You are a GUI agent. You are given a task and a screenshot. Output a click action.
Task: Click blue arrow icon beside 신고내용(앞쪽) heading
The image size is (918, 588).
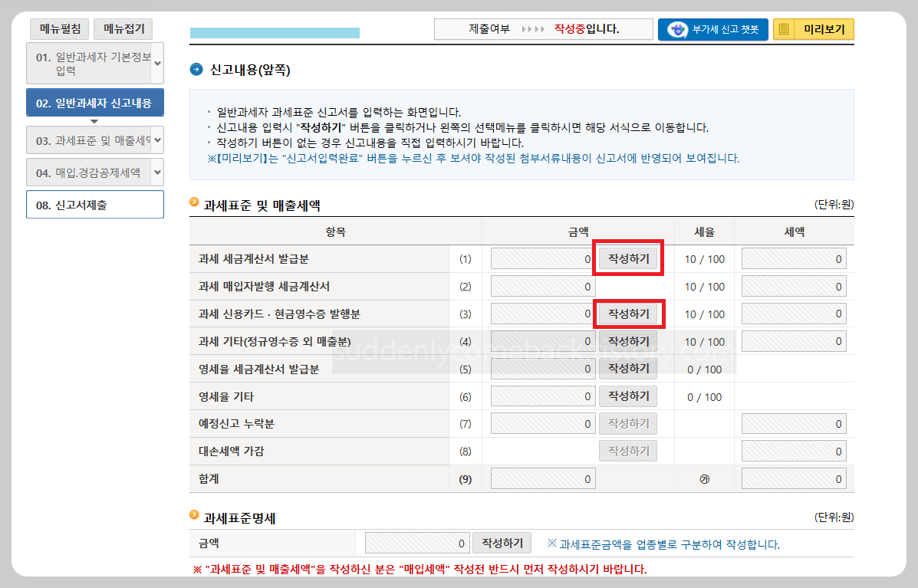(x=196, y=69)
